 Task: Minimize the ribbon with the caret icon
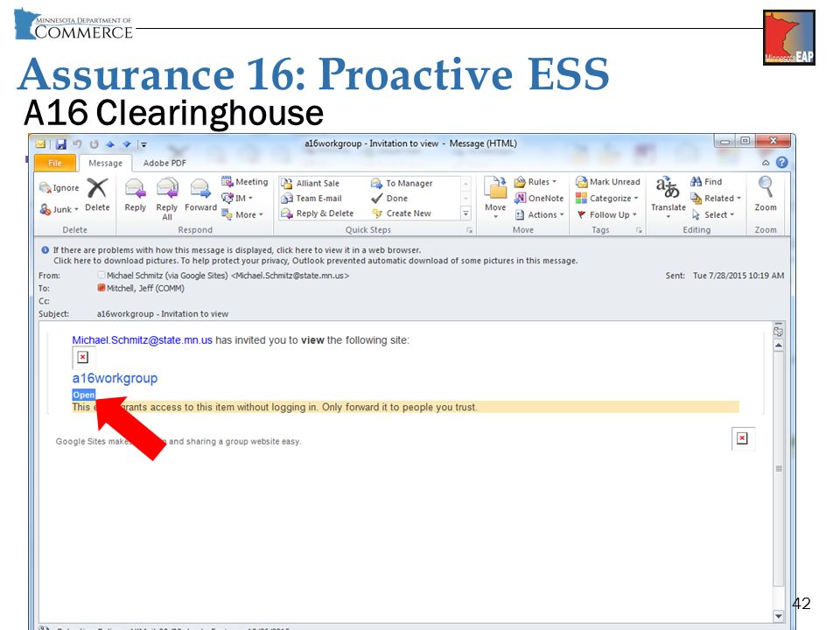click(x=766, y=163)
